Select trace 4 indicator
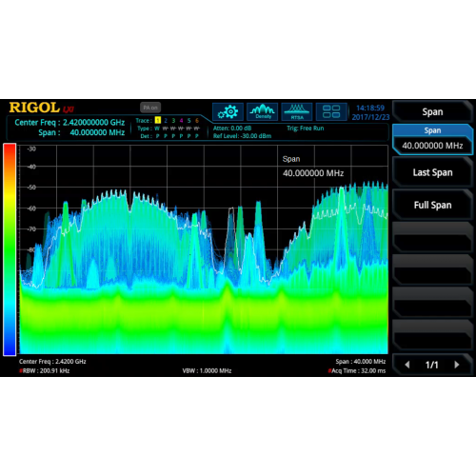476x476 pixels. pos(181,121)
